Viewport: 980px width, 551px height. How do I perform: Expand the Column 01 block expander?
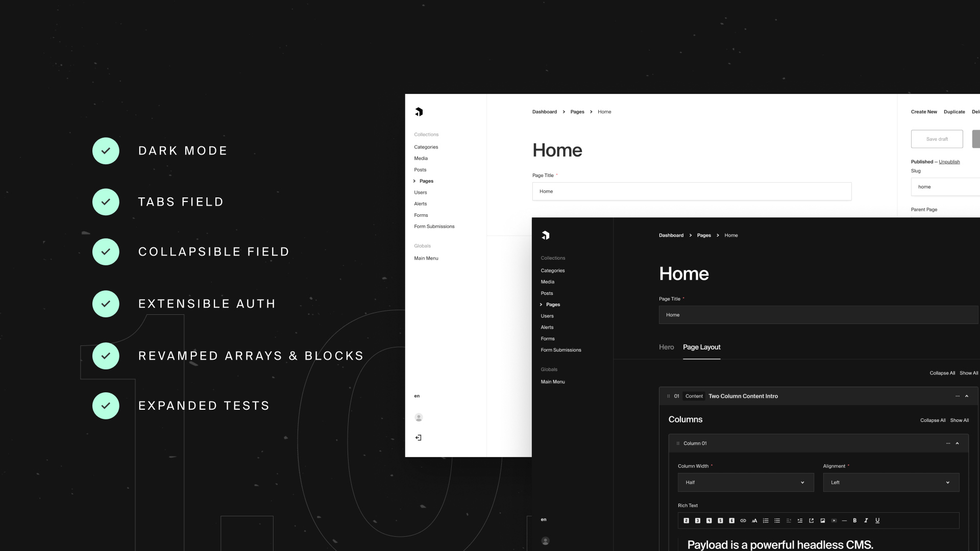pyautogui.click(x=957, y=443)
